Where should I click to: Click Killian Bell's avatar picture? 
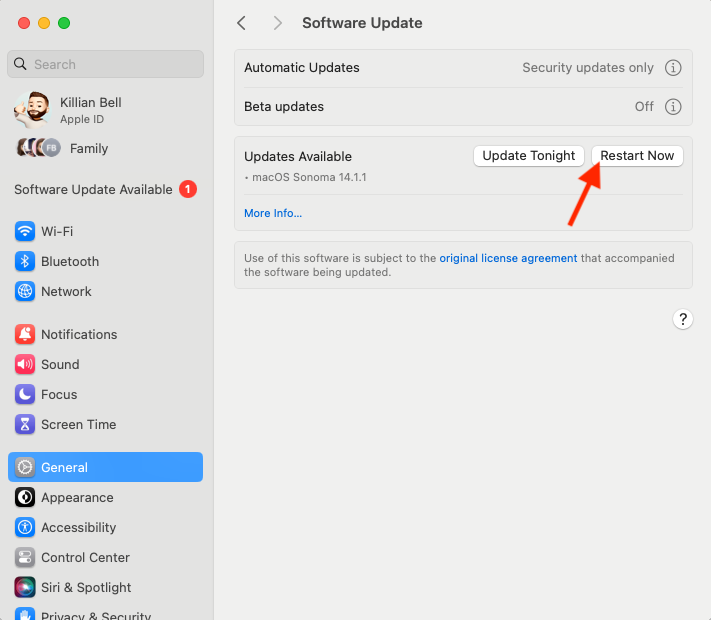pyautogui.click(x=32, y=110)
